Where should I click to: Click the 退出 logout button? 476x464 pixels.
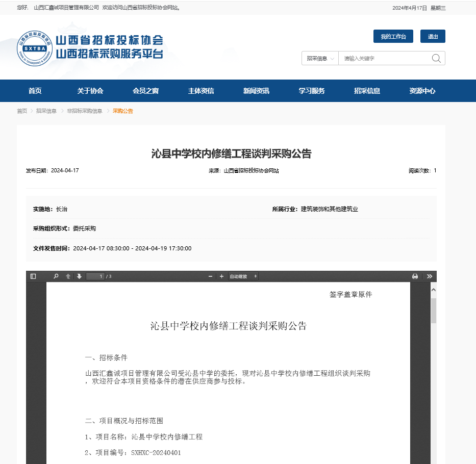point(433,37)
